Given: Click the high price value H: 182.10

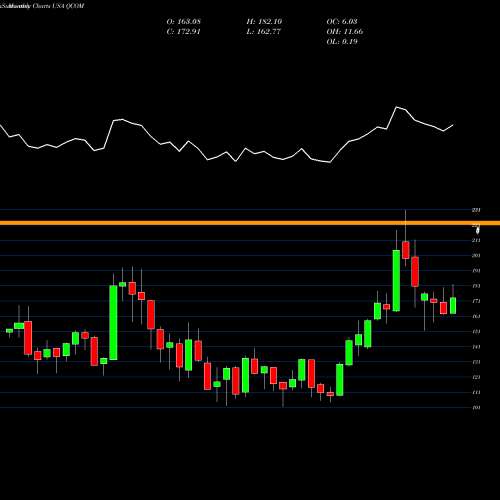Looking at the screenshot, I should click(264, 21).
